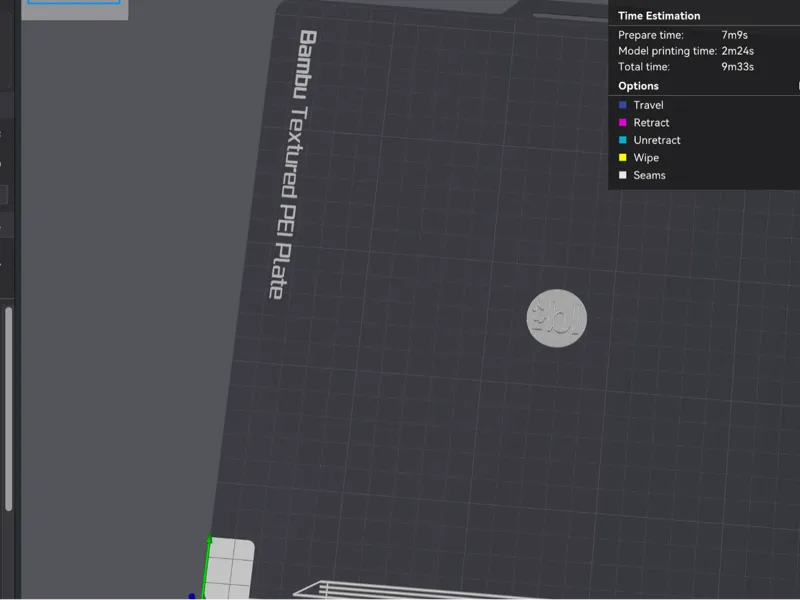Toggle the cyan Unretract color square
Screen dimensions: 800x600
click(622, 140)
